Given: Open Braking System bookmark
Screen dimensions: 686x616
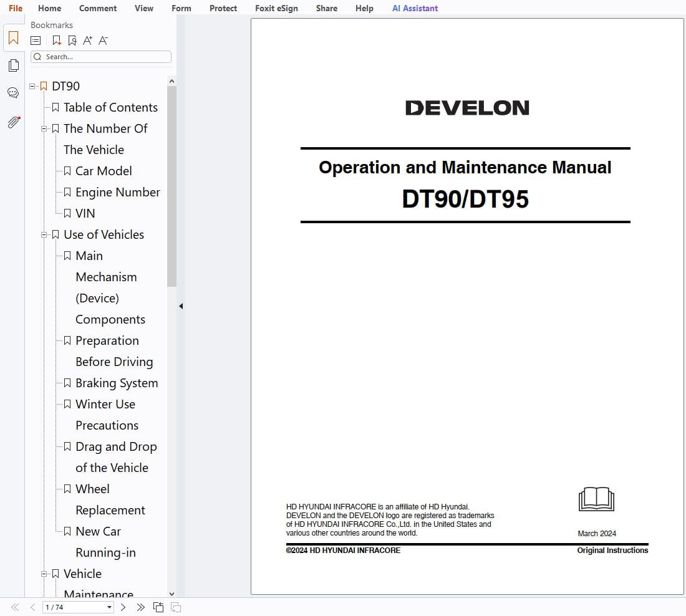Looking at the screenshot, I should tap(117, 383).
